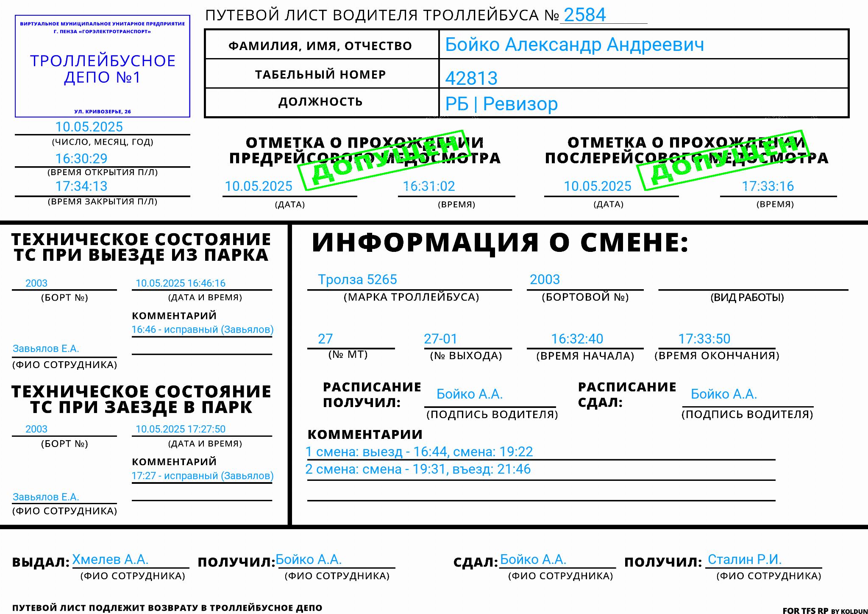Click the pre-trip ДОПУЩЕН green stamp
The width and height of the screenshot is (868, 614).
coord(385,160)
